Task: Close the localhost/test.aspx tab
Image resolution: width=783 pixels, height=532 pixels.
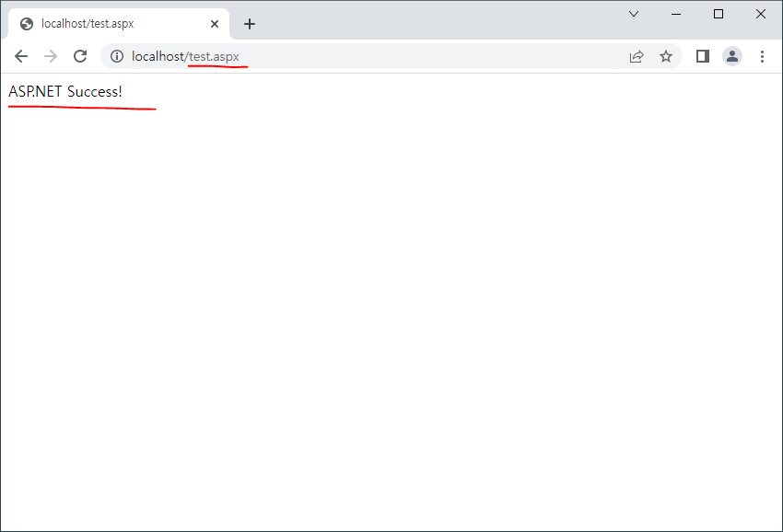Action: point(215,24)
